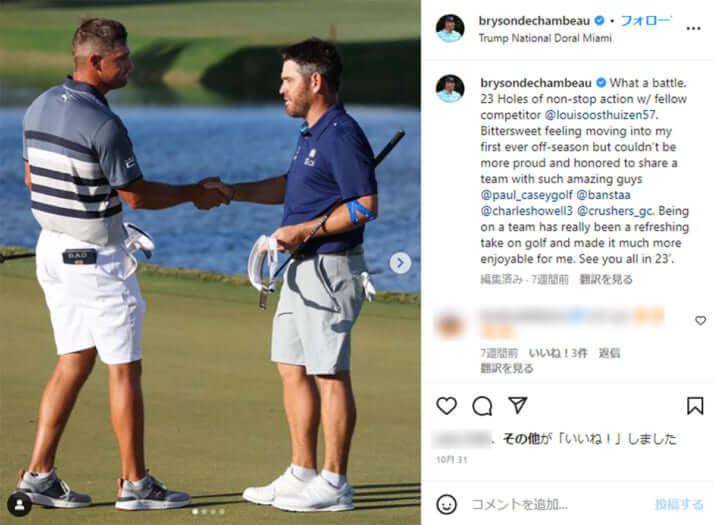Image resolution: width=714 pixels, height=525 pixels.
Task: Like the post with the heart icon
Action: pos(446,406)
